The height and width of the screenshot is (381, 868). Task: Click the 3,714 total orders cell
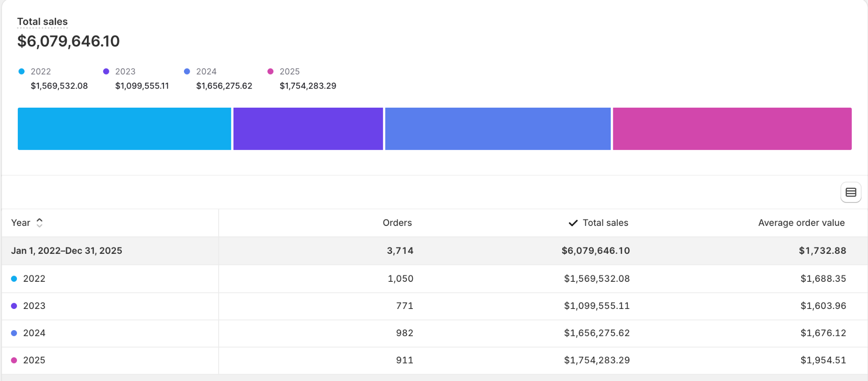(400, 251)
